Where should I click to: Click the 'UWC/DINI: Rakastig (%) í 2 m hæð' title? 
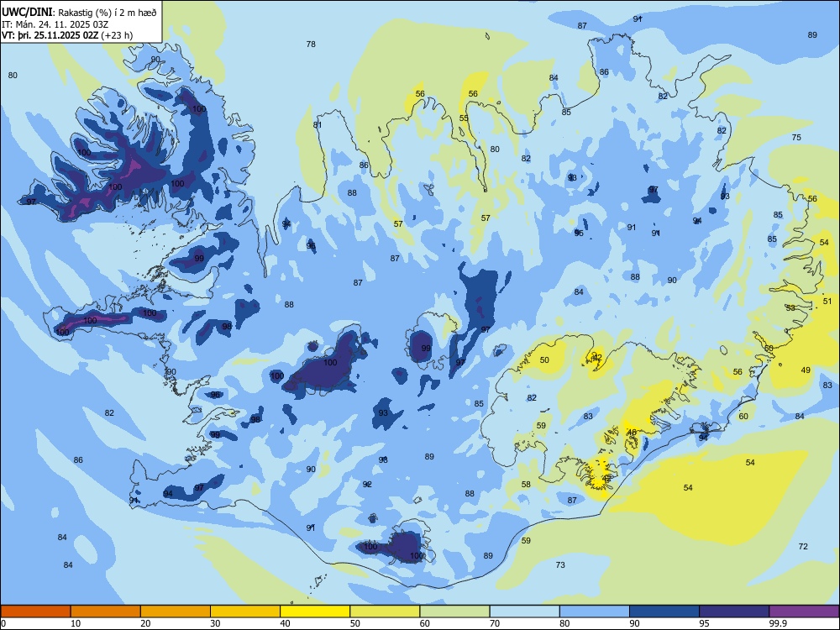pyautogui.click(x=79, y=13)
